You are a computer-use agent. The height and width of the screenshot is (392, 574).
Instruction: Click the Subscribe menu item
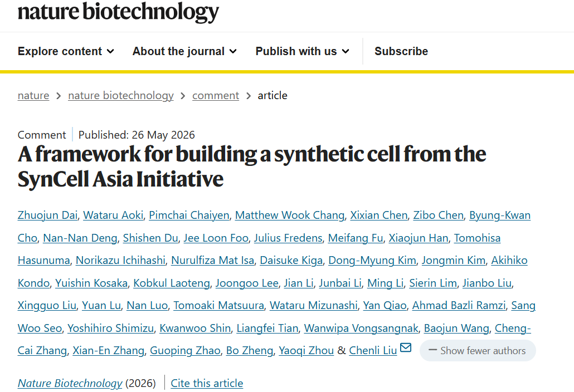pyautogui.click(x=401, y=51)
